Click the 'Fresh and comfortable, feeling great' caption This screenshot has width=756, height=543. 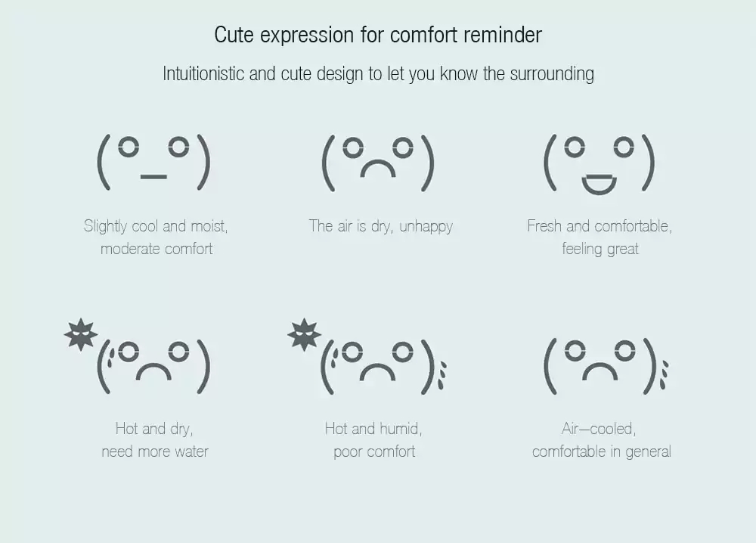tap(600, 237)
